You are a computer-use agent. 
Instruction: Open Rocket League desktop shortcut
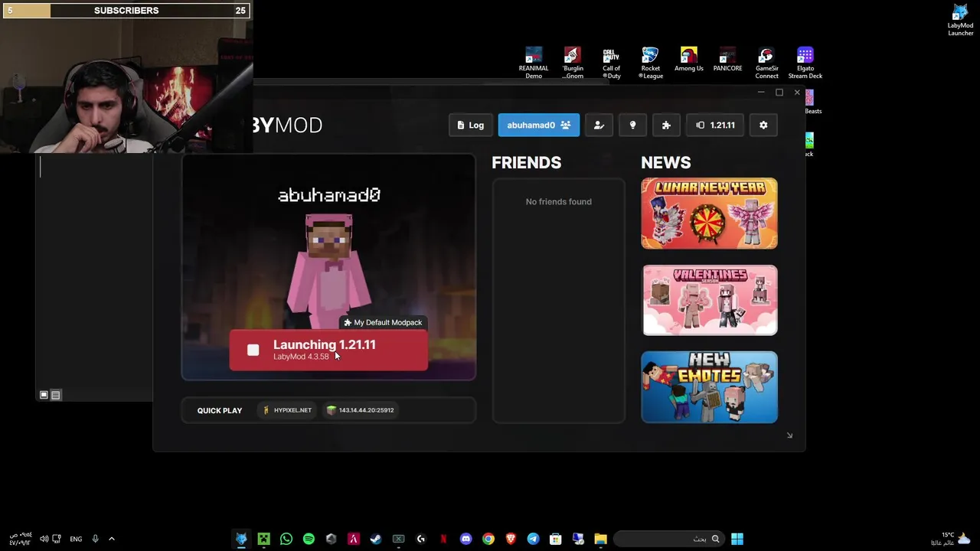point(650,63)
